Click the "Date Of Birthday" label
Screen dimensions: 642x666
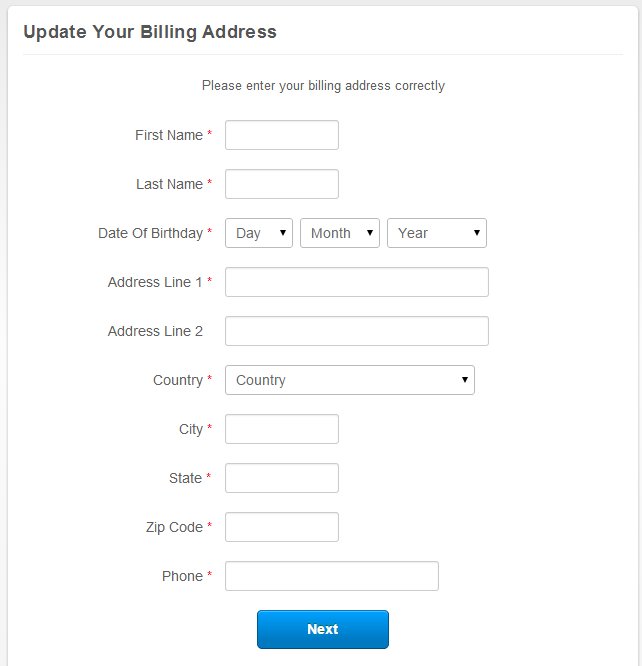pos(150,233)
